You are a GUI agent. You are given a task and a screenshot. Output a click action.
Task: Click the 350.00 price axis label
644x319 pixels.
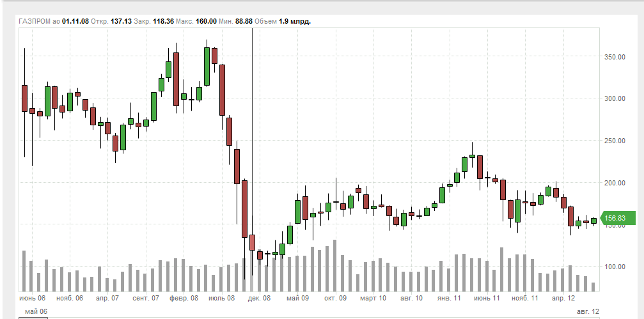(x=615, y=57)
